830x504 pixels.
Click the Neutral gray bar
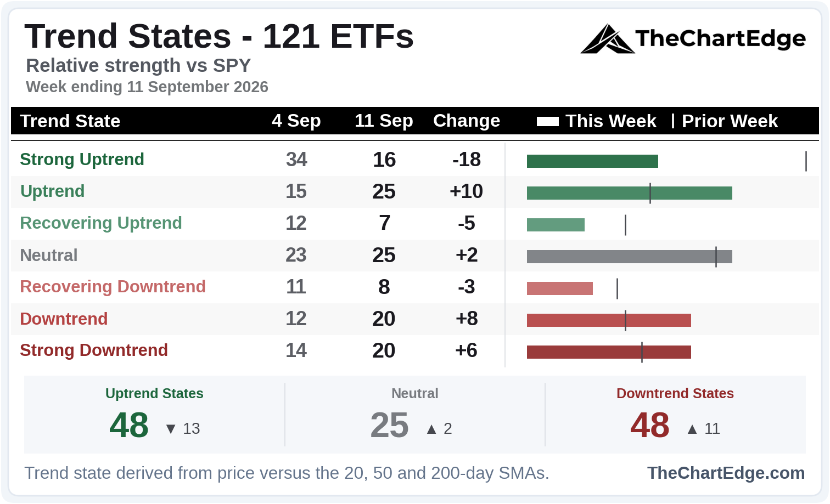[630, 257]
